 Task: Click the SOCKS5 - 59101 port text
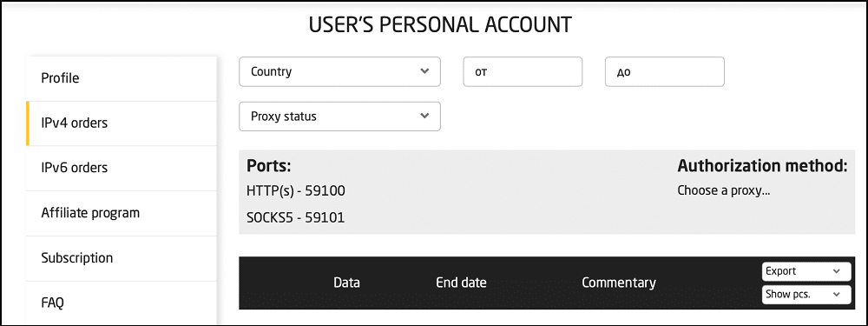click(x=296, y=218)
